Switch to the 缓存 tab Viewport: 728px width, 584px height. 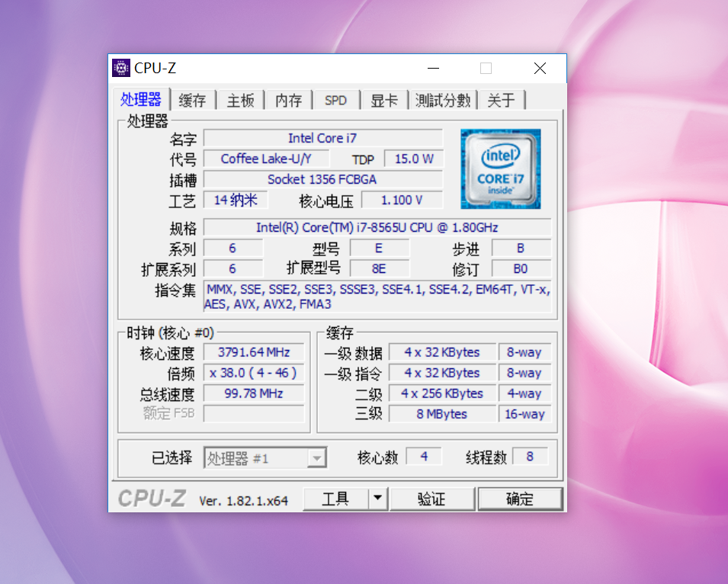193,101
